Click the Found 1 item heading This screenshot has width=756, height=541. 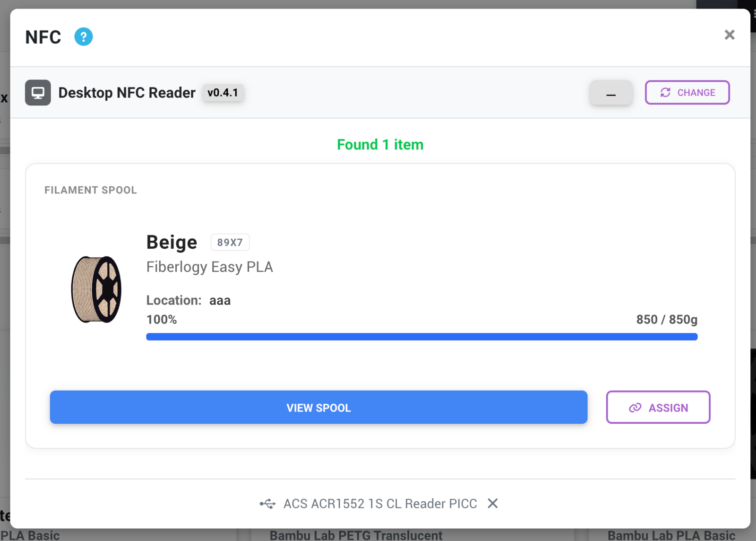[380, 145]
